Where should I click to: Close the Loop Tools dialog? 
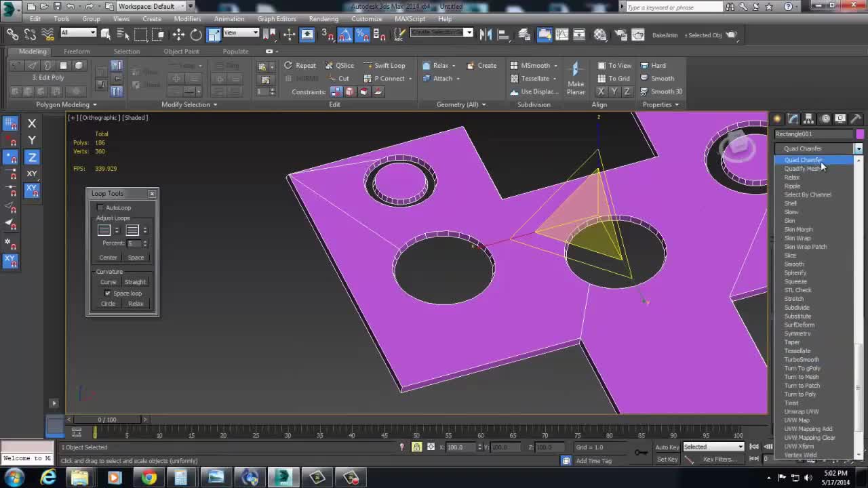(x=152, y=194)
